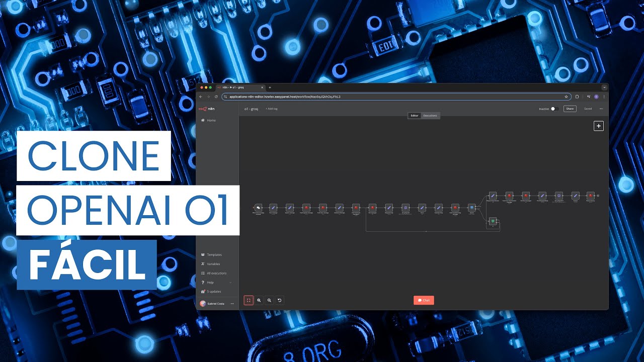
Task: Click the zoom in canvas button
Action: click(259, 300)
